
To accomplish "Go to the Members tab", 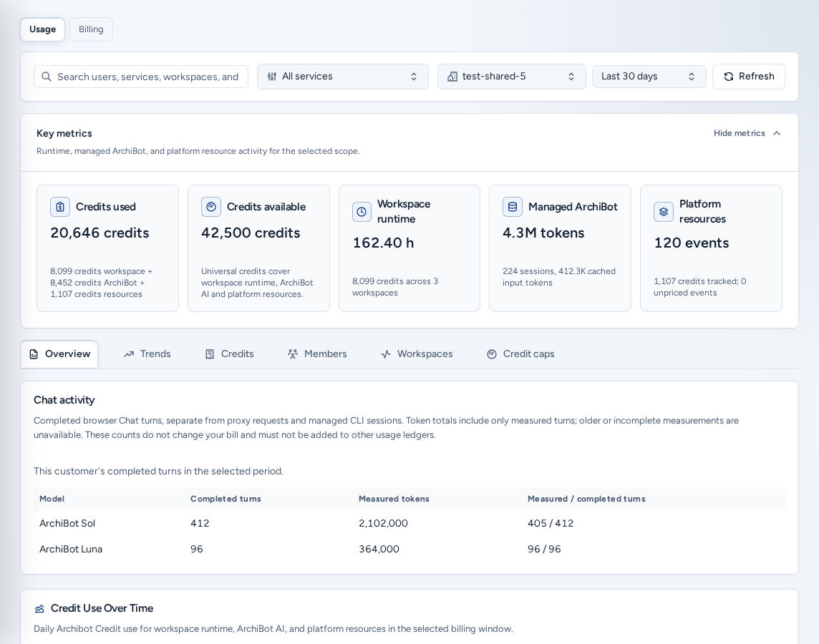I will 317,353.
